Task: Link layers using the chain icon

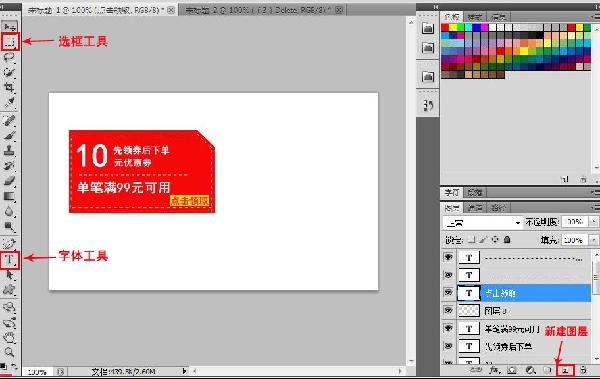Action: (476, 370)
